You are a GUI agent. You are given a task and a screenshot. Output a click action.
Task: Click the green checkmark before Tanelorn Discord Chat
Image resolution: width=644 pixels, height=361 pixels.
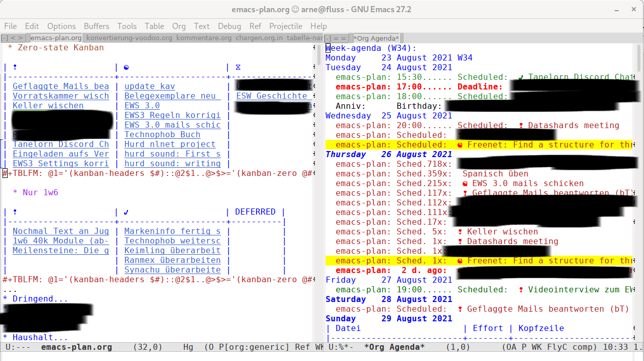pos(521,77)
